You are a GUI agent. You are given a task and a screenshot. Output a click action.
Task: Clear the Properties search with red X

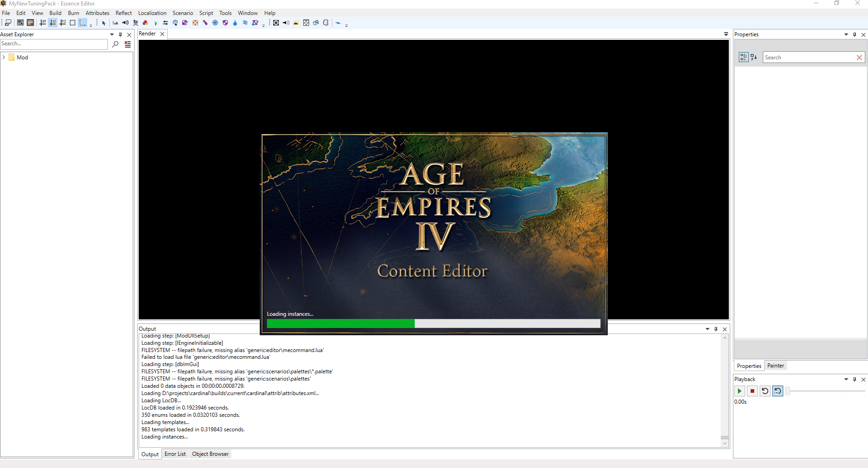tap(859, 58)
